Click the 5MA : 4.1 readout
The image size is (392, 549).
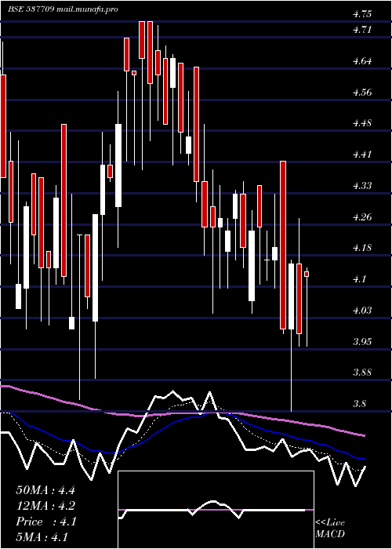pyautogui.click(x=42, y=536)
